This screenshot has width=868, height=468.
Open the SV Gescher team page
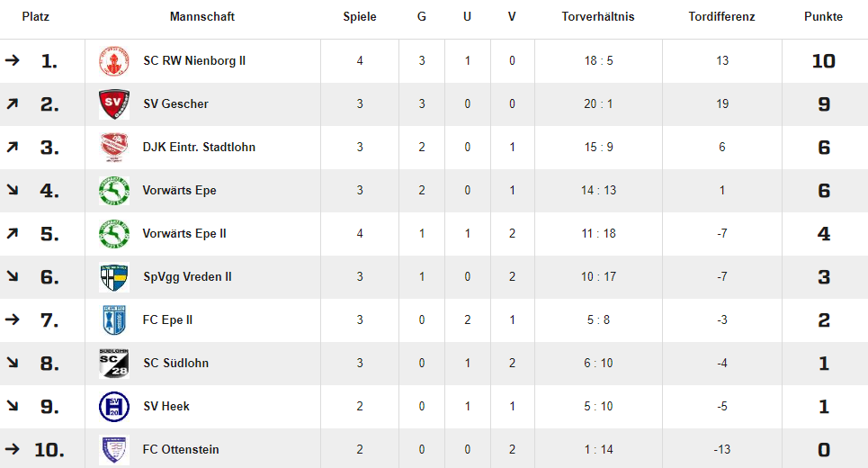click(x=175, y=104)
